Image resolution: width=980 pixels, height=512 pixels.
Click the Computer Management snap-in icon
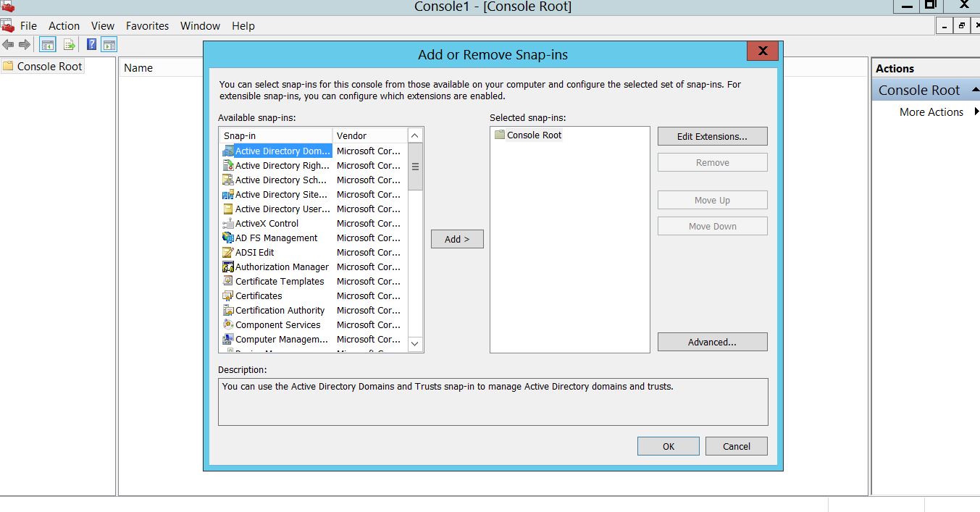[x=228, y=339]
